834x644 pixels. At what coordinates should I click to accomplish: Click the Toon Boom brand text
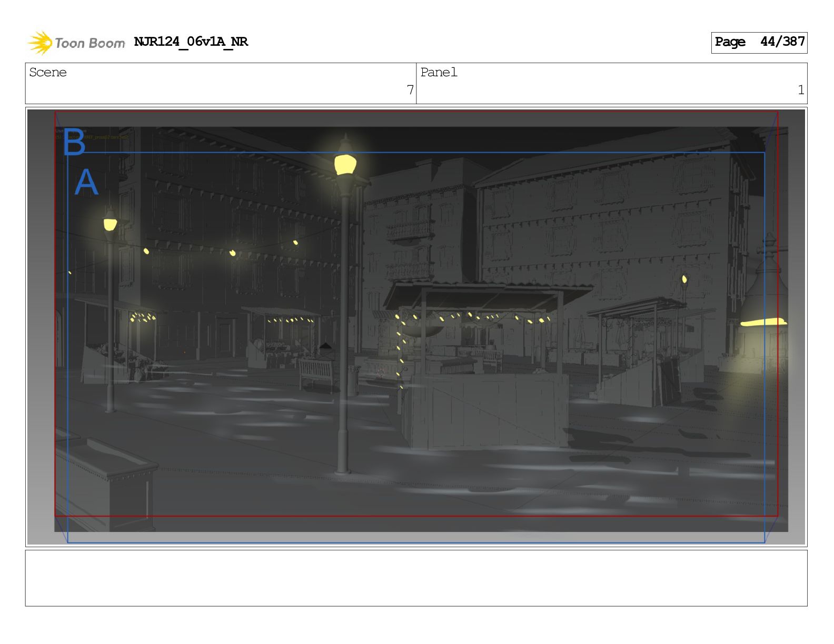90,43
